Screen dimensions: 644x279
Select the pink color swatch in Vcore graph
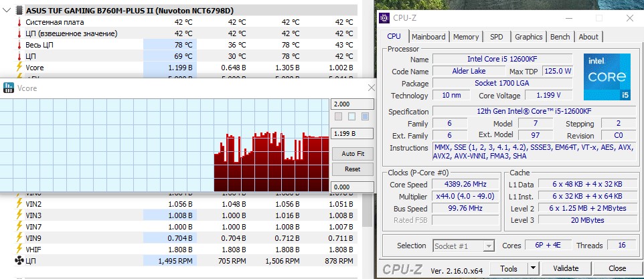pos(339,117)
